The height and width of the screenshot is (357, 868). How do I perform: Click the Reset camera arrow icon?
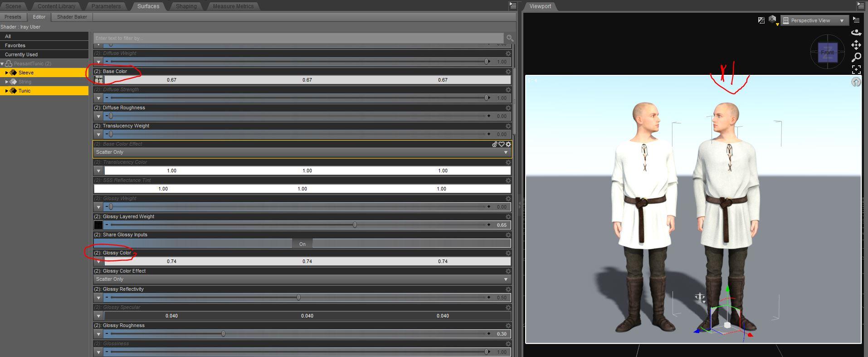[856, 82]
